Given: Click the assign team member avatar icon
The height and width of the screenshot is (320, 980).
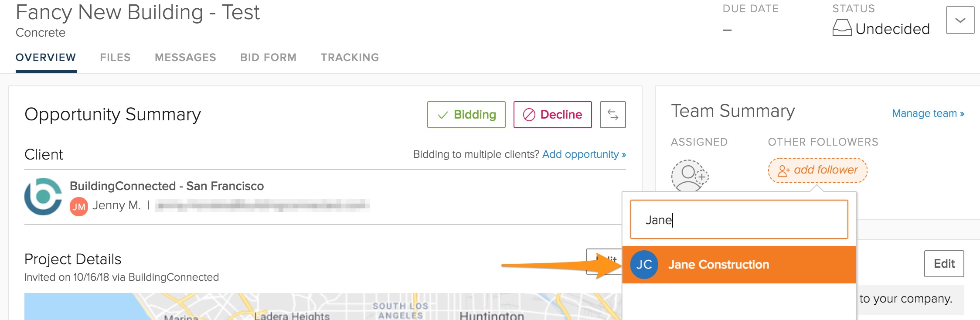Looking at the screenshot, I should pos(689,175).
